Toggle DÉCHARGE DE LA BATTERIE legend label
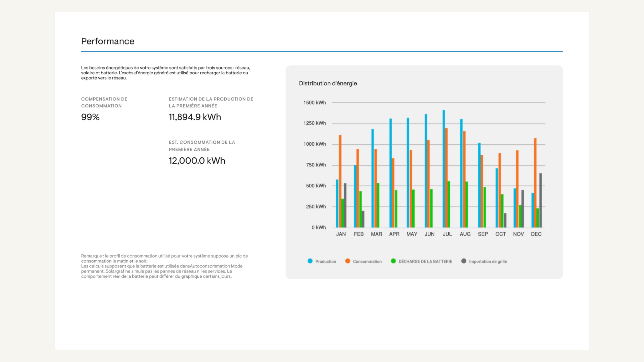 tap(425, 262)
